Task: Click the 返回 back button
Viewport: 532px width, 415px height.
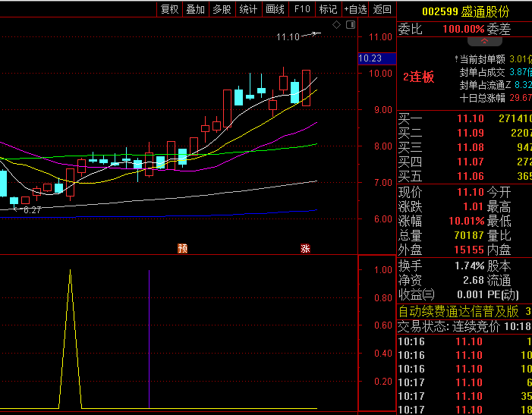Action: point(382,9)
